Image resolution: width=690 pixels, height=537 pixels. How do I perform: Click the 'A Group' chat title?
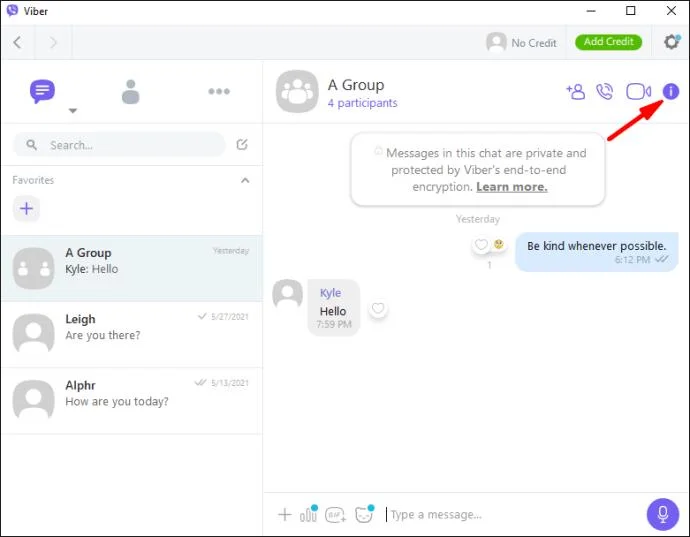click(356, 85)
